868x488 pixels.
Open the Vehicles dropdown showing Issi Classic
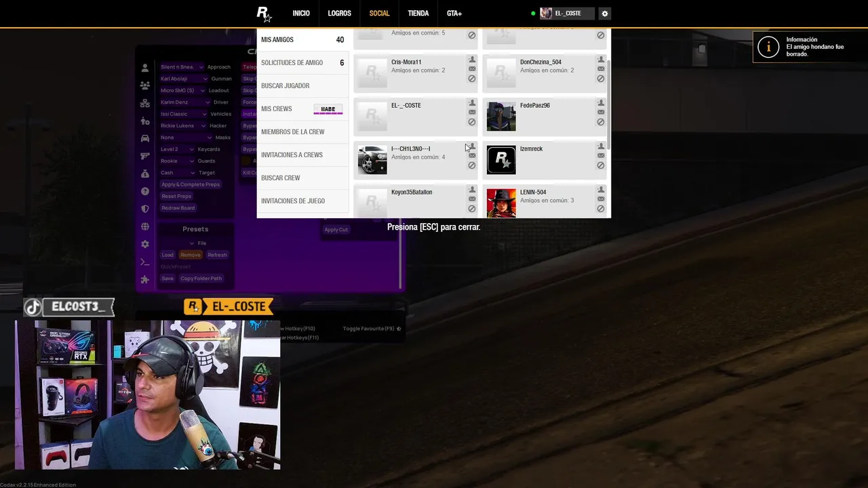(183, 114)
